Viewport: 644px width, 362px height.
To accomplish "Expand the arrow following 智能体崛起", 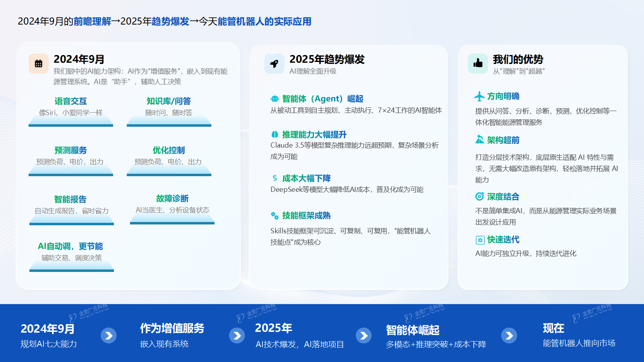I will tap(510, 335).
